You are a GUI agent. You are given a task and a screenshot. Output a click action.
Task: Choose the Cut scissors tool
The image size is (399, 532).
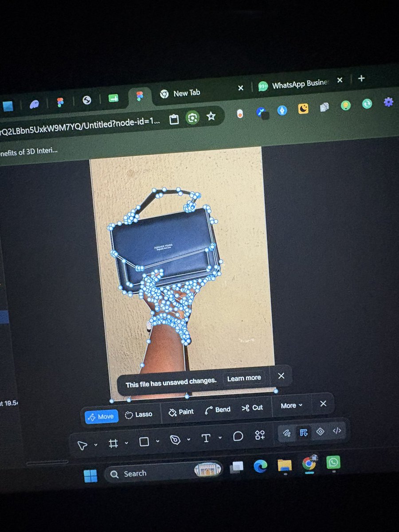[x=252, y=408]
